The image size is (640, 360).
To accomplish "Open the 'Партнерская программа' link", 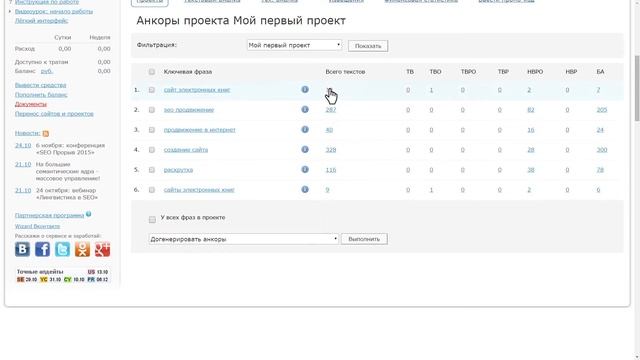I will pyautogui.click(x=49, y=215).
